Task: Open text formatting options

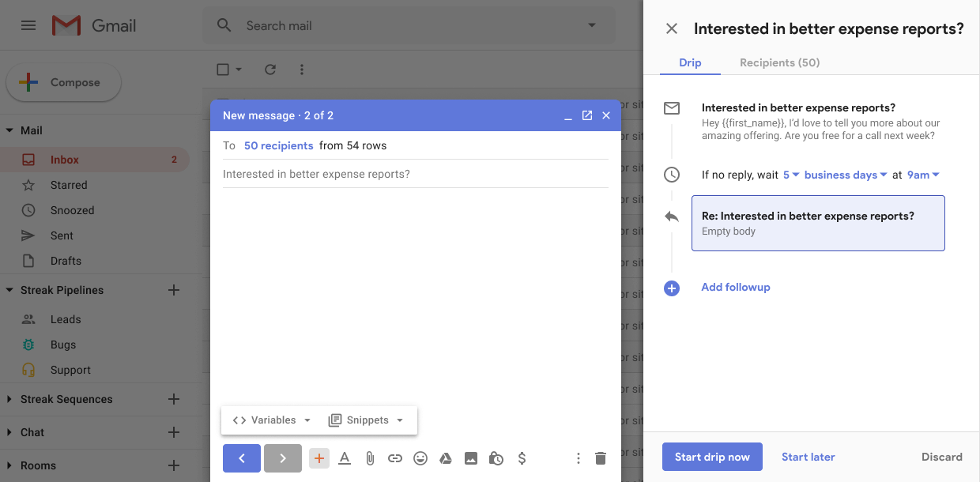Action: click(x=345, y=458)
